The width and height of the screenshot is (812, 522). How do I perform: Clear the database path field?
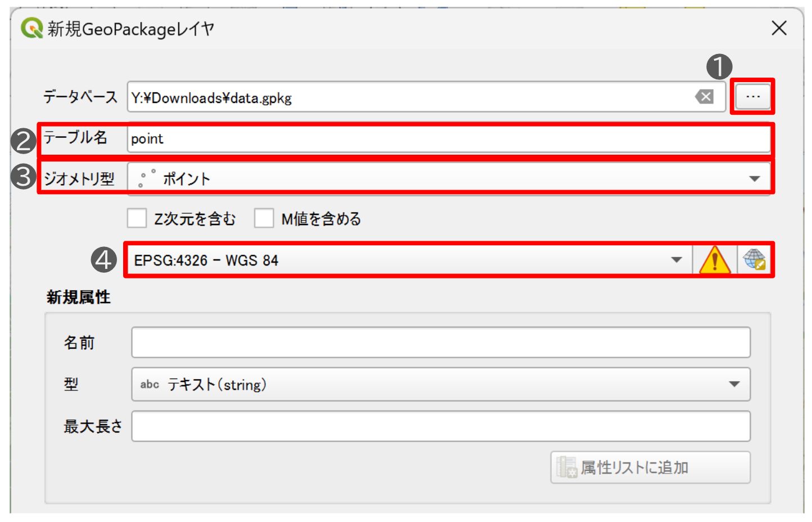click(704, 97)
